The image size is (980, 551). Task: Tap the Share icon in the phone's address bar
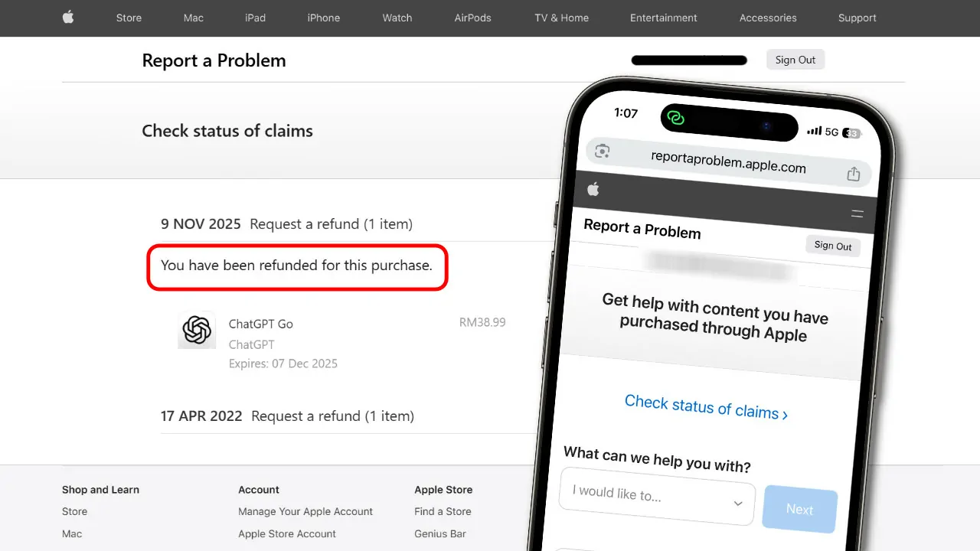coord(853,174)
